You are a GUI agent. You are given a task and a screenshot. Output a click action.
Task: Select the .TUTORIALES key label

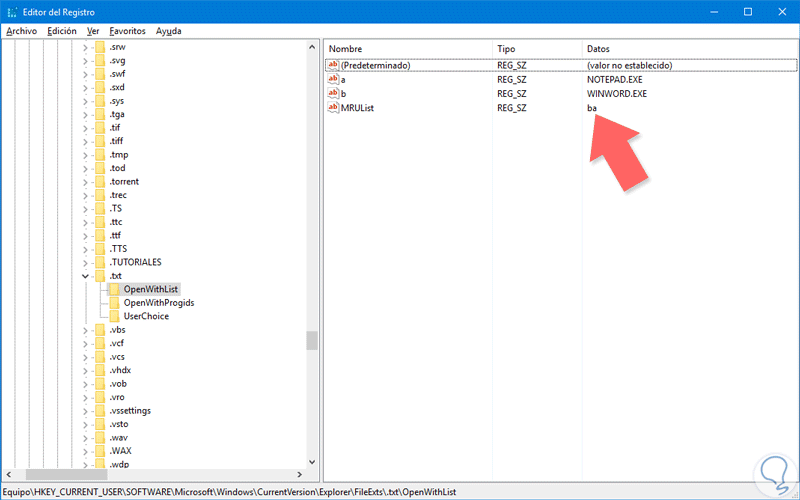pos(135,262)
